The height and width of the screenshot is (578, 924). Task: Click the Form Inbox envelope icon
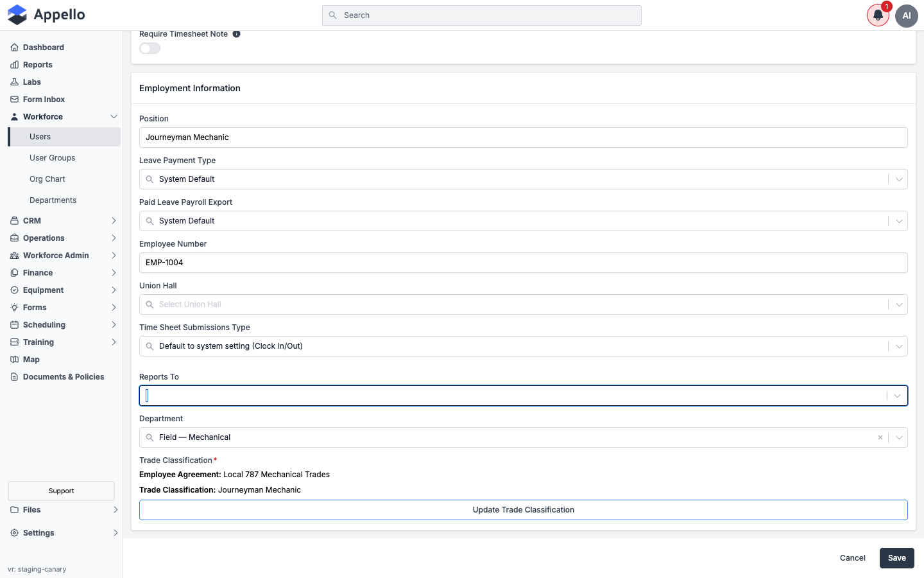coord(14,100)
